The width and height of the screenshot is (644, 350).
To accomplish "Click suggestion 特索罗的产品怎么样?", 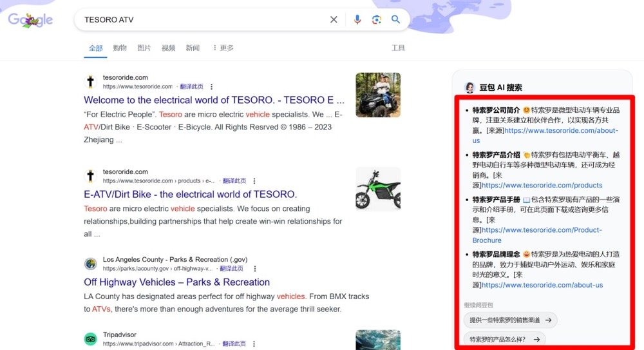I will (x=504, y=339).
